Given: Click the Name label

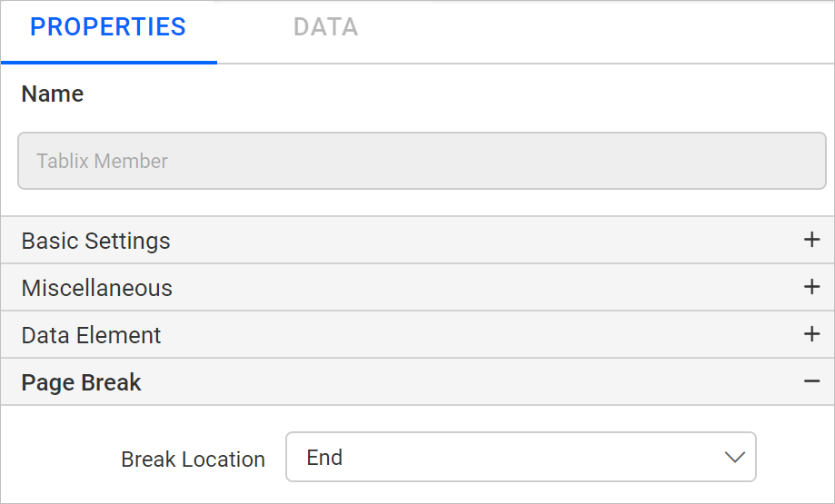Looking at the screenshot, I should click(52, 94).
